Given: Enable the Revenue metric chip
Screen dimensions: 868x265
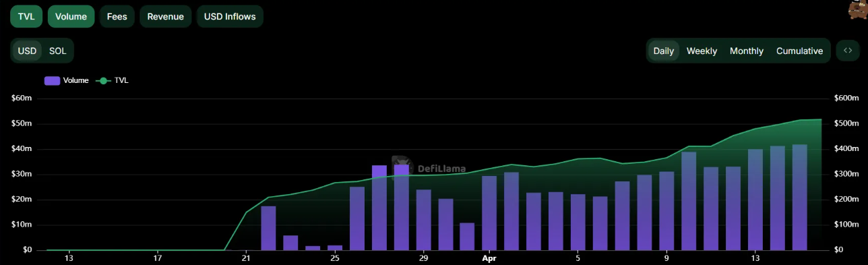Looking at the screenshot, I should click(x=166, y=16).
